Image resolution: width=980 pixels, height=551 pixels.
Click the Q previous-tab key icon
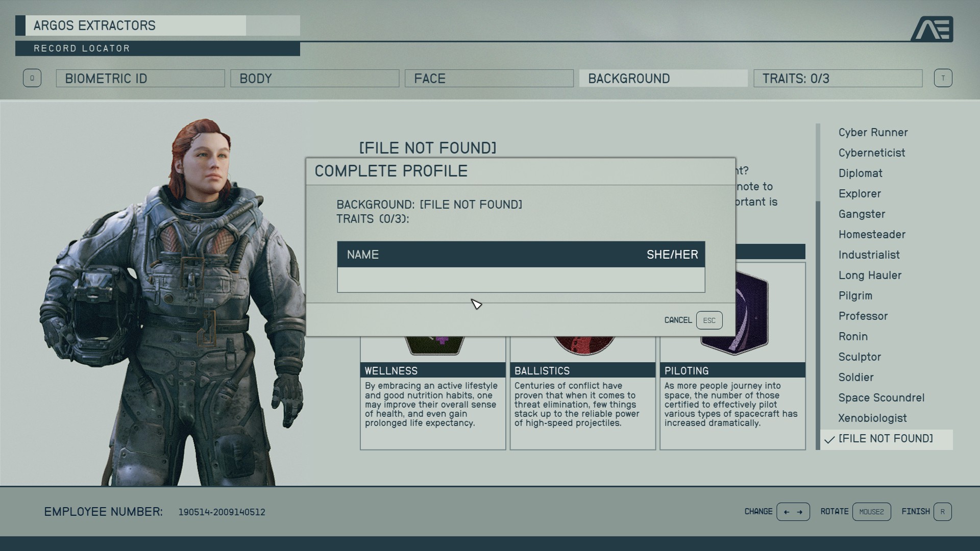tap(32, 78)
